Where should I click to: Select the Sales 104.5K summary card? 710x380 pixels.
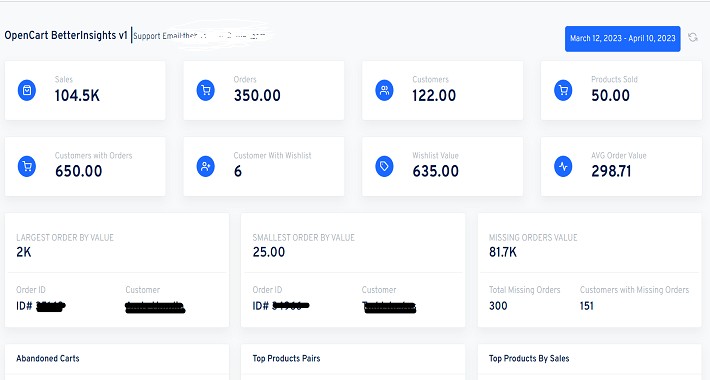(85, 91)
